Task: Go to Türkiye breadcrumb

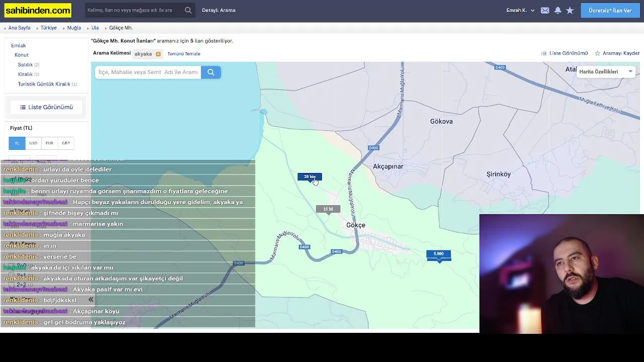Action: point(49,28)
